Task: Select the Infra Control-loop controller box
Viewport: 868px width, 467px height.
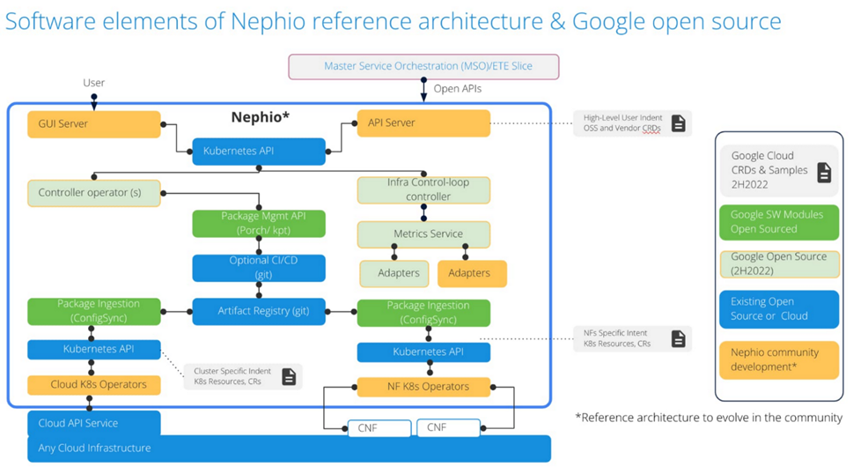Action: pyautogui.click(x=423, y=189)
